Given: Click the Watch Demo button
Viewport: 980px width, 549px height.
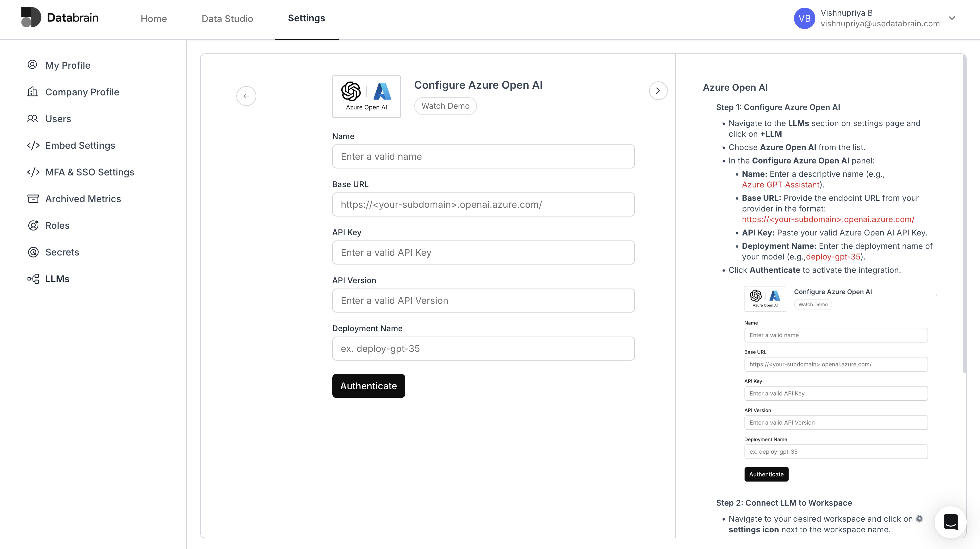Looking at the screenshot, I should pos(445,106).
